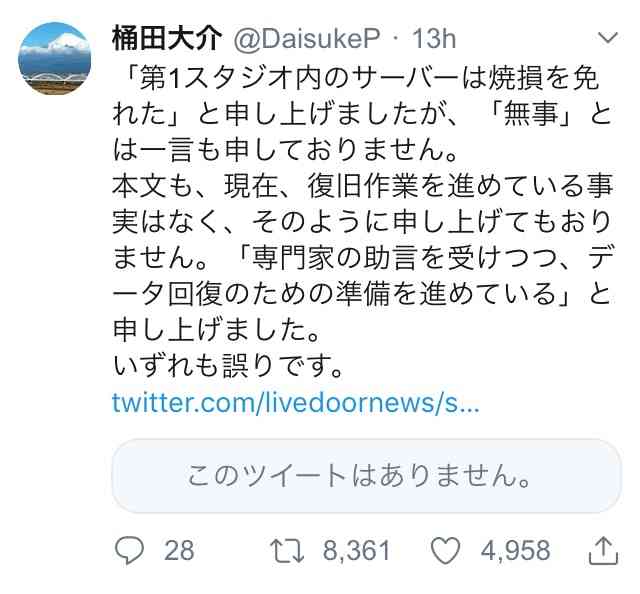Click the text は一言も申しておりません。
640x594 pixels.
tap(284, 150)
